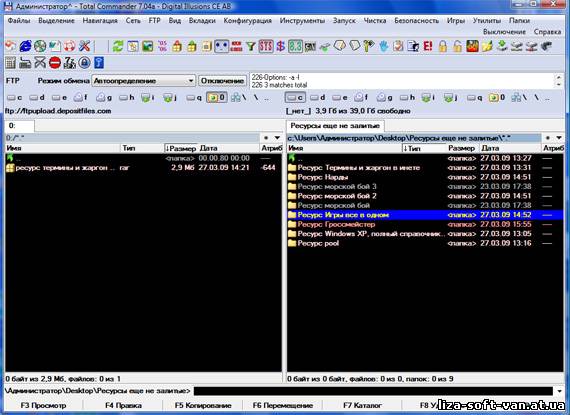Click the closed padlock toolbar icon

click(x=442, y=47)
